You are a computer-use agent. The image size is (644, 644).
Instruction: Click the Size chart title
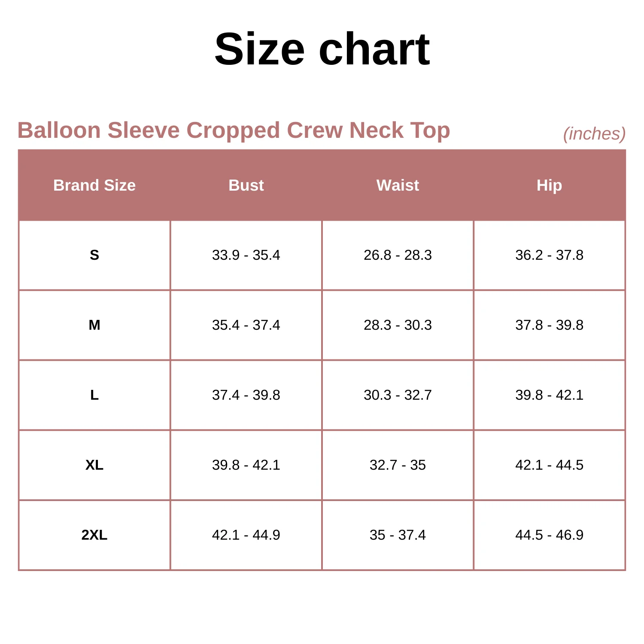322,49
